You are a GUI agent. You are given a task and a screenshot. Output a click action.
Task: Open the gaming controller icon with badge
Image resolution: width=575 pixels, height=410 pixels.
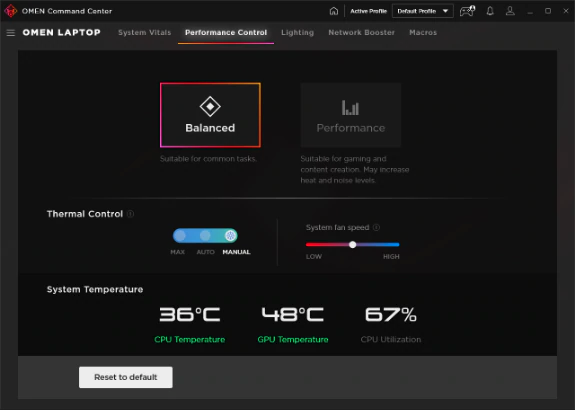coord(468,11)
